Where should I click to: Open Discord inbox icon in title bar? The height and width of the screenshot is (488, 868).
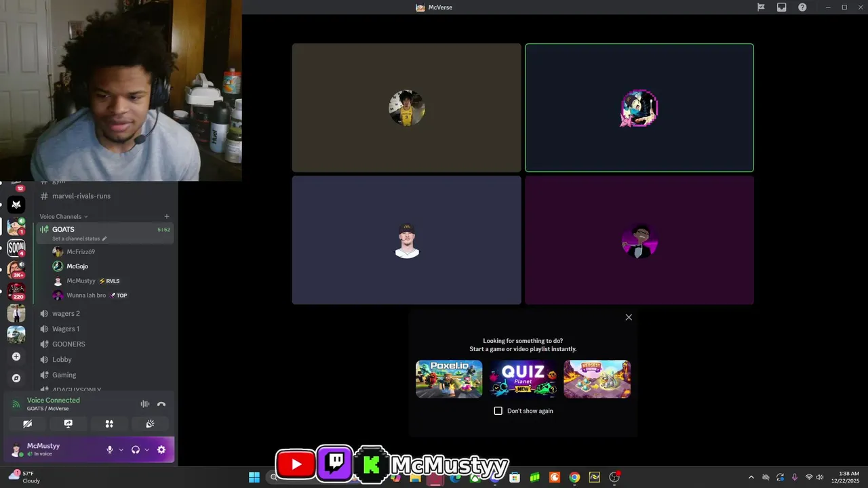[x=781, y=7]
